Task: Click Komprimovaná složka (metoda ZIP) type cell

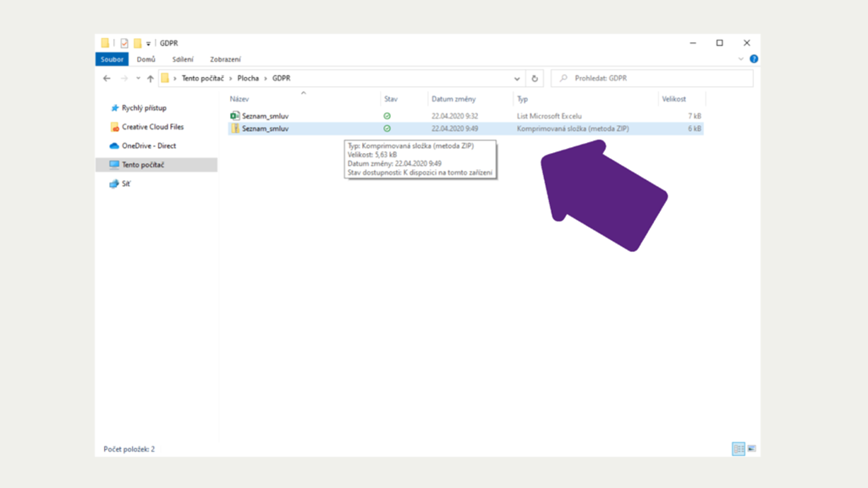Action: tap(573, 129)
